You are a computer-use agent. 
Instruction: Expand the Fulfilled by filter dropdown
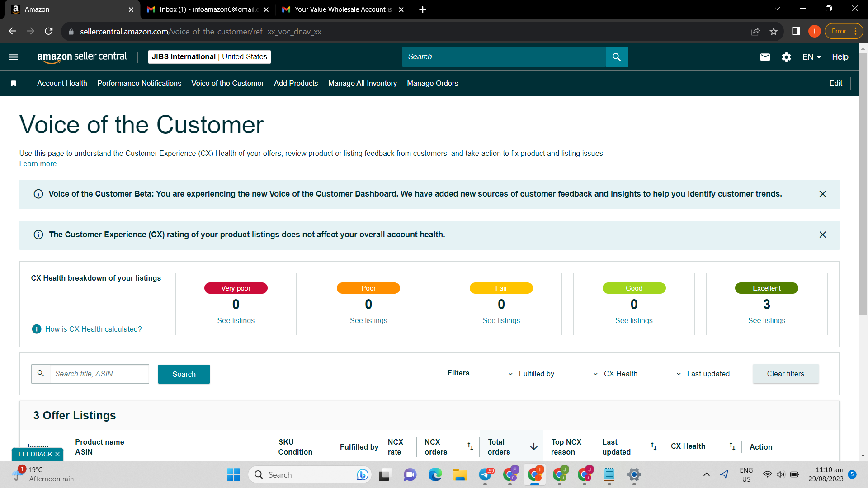pos(531,374)
